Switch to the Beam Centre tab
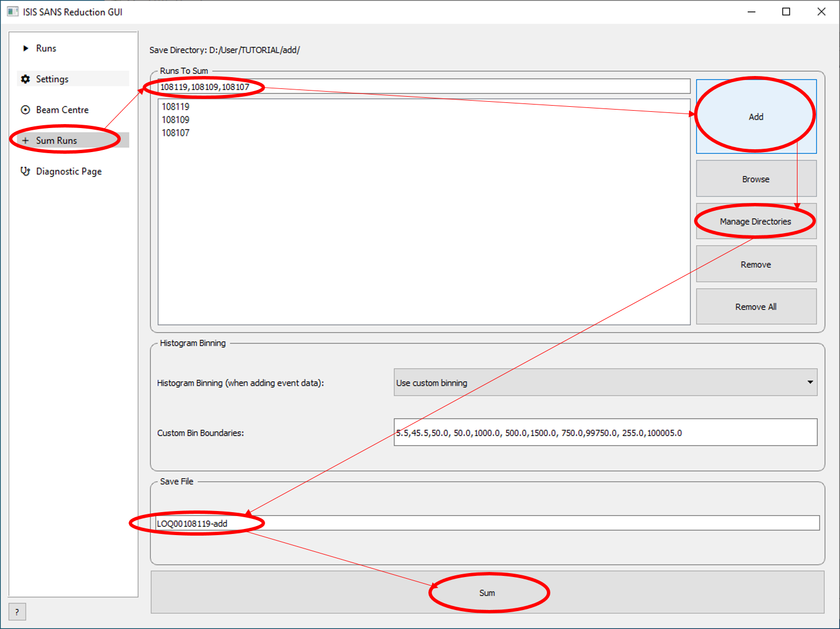 click(62, 110)
